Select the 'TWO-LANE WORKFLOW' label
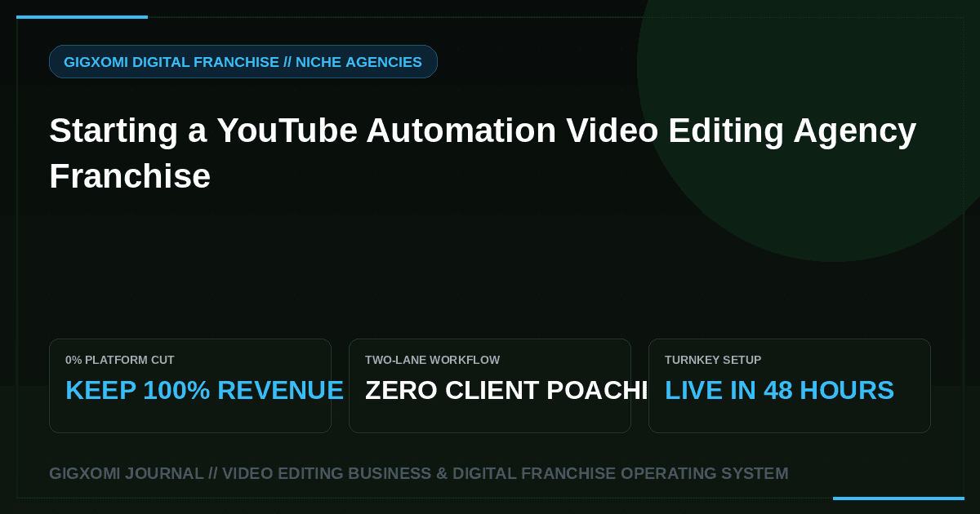Image resolution: width=980 pixels, height=514 pixels. click(x=432, y=360)
